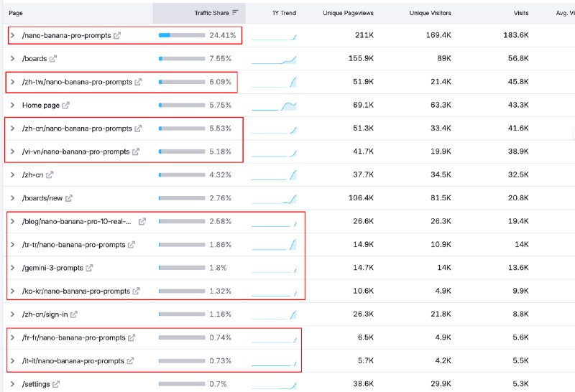Click /ko-kr/nano-banana-pro-prompts page link

[76, 291]
